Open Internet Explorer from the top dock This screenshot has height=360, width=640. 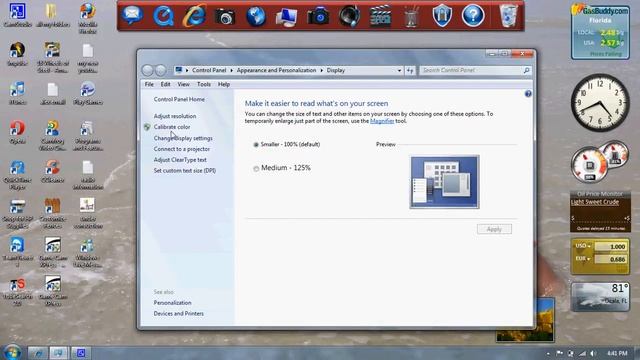(194, 16)
